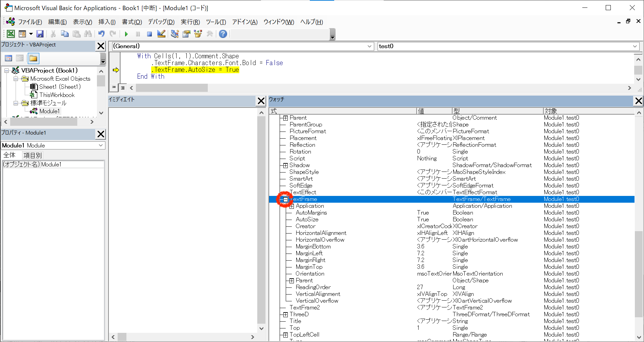Click the 式 column header in Watch
This screenshot has width=644, height=342.
coord(343,111)
